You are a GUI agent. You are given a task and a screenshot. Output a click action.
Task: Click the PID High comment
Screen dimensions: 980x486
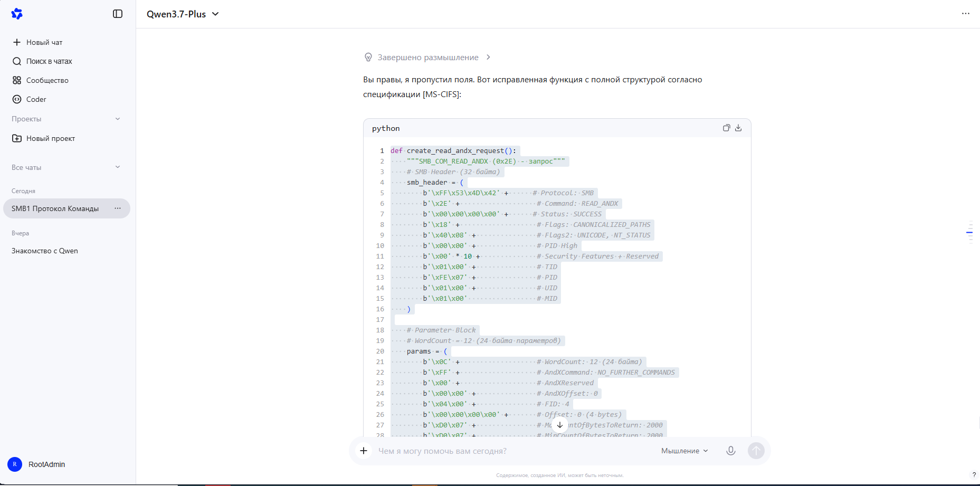pos(557,245)
